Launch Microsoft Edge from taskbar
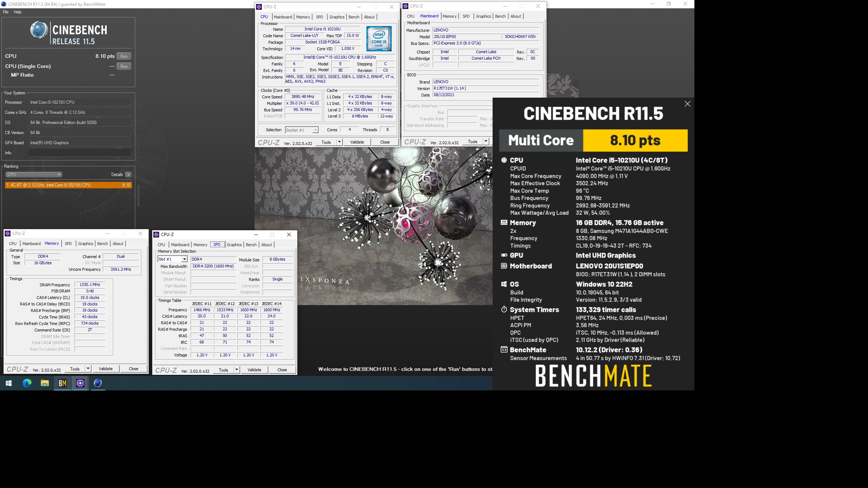This screenshot has height=488, width=868. (x=27, y=383)
